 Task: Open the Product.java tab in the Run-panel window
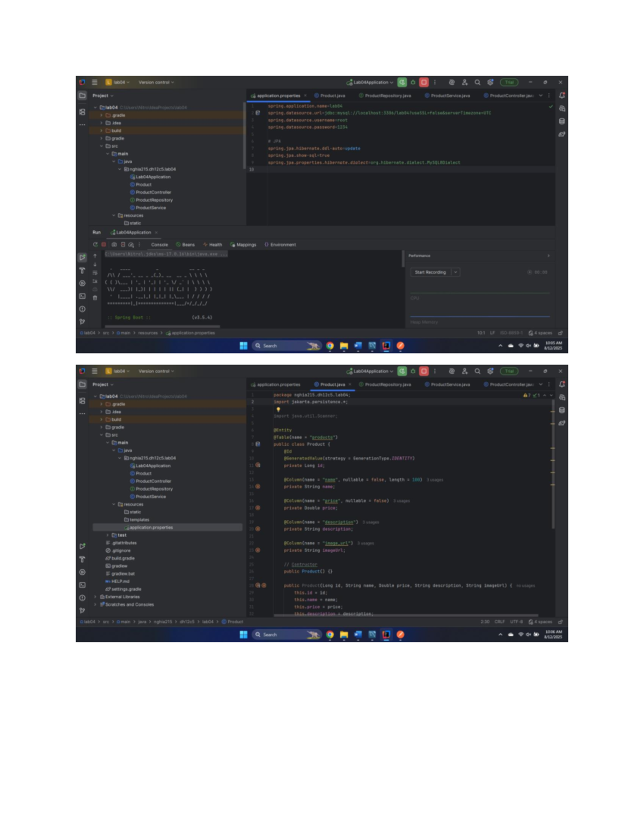330,96
